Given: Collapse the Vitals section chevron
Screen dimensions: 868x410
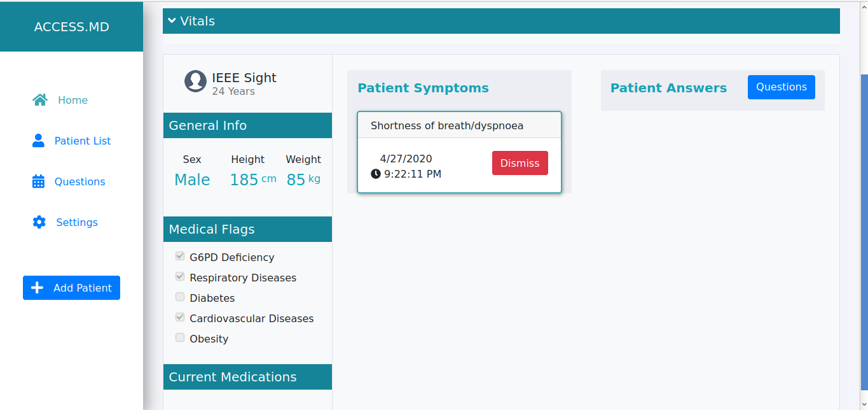Looking at the screenshot, I should pyautogui.click(x=172, y=20).
